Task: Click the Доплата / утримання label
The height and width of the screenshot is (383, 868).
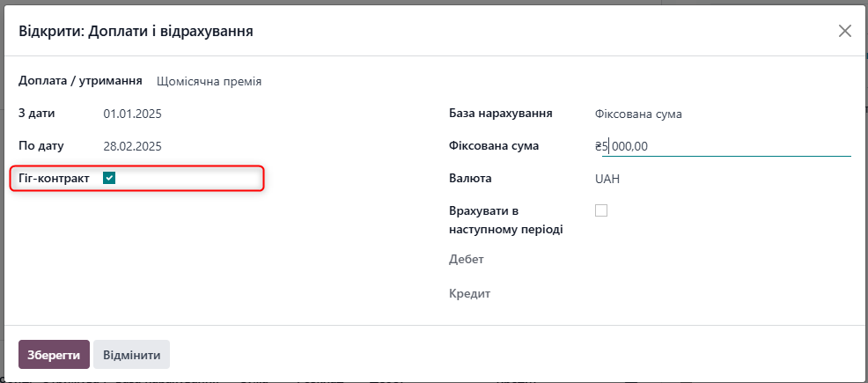Action: [x=81, y=81]
